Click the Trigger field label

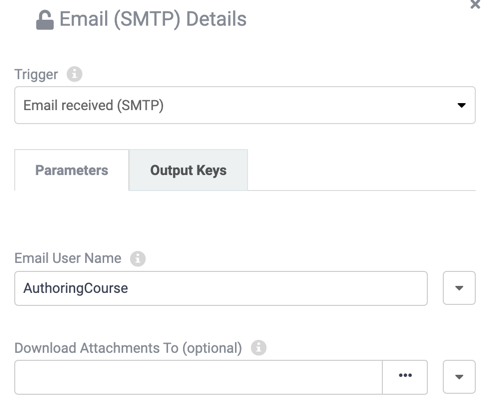click(x=36, y=74)
